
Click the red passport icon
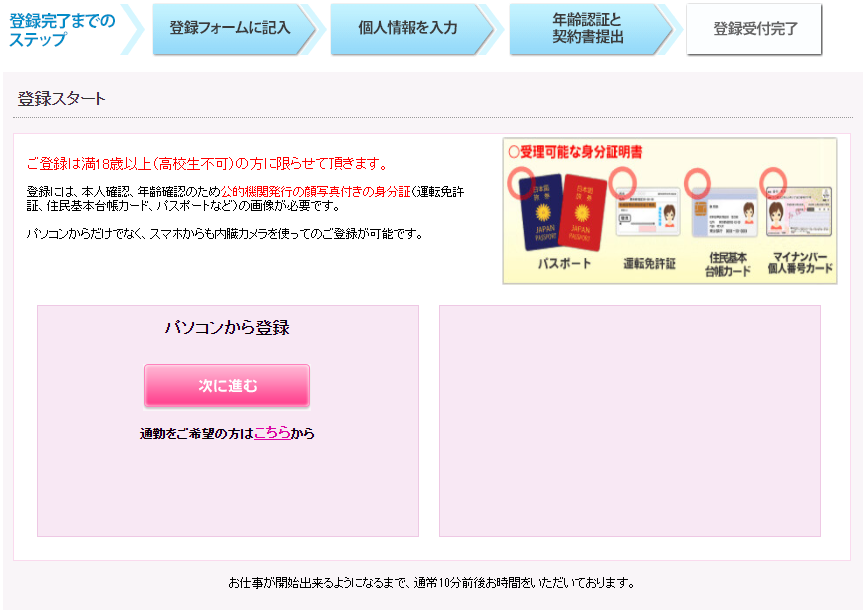pyautogui.click(x=583, y=213)
